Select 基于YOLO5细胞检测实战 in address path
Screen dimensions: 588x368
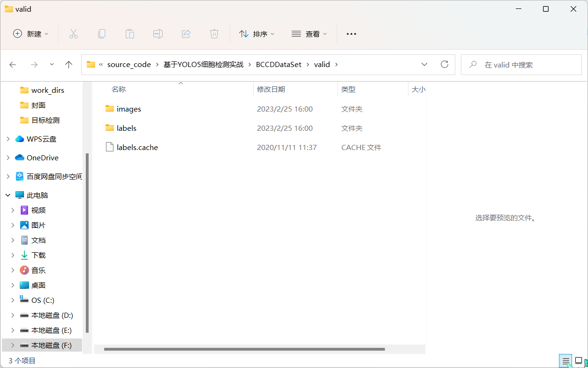[204, 65]
